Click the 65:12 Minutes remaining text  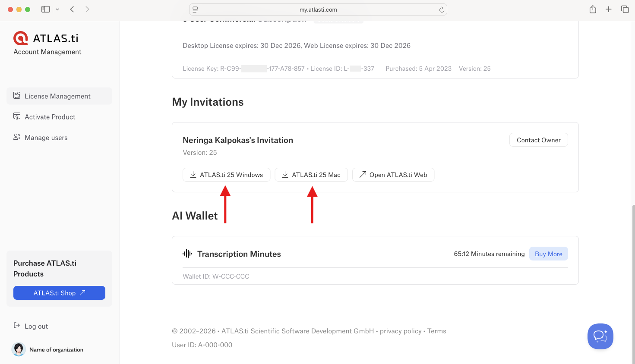click(x=489, y=254)
